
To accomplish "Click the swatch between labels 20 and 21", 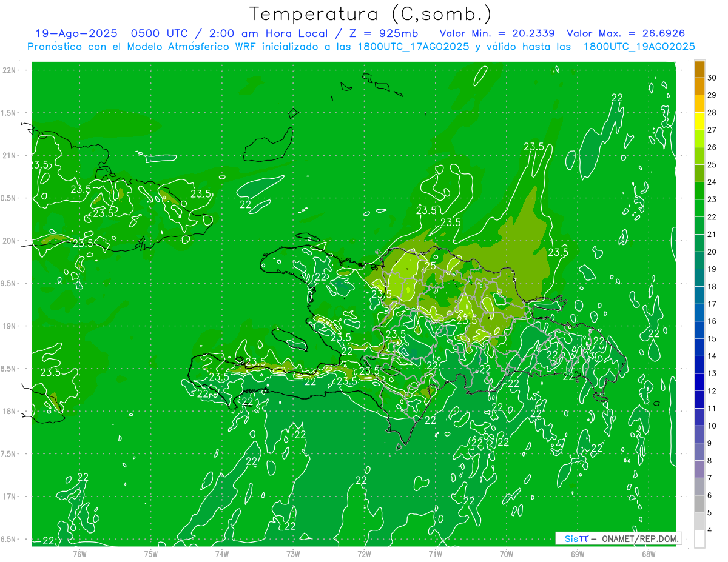I will (699, 243).
